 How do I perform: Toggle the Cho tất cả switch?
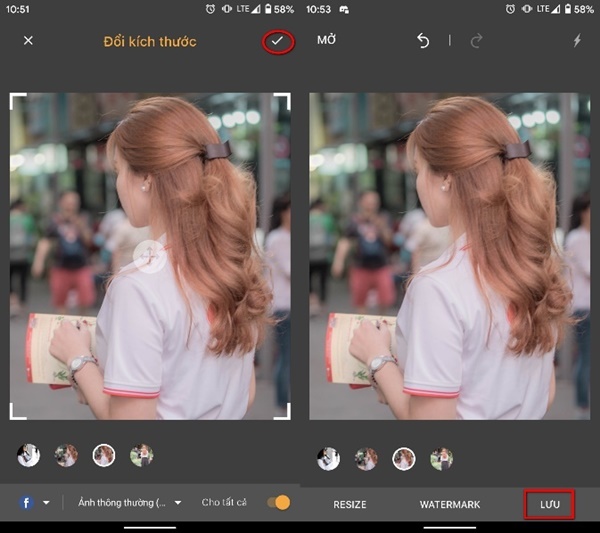pos(278,502)
